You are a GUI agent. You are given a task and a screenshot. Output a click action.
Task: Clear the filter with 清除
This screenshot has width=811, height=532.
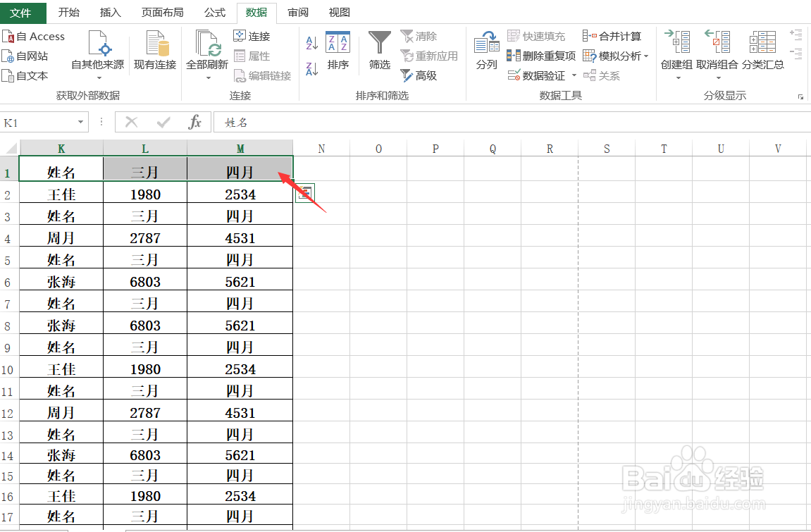[419, 36]
